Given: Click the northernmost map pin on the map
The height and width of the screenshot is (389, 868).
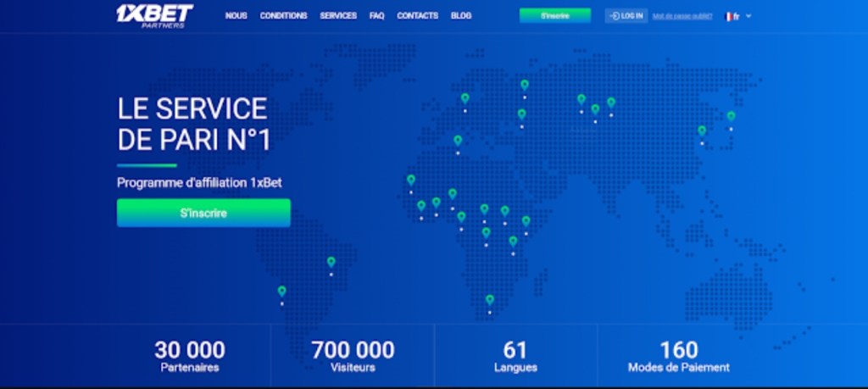Looking at the screenshot, I should (525, 86).
